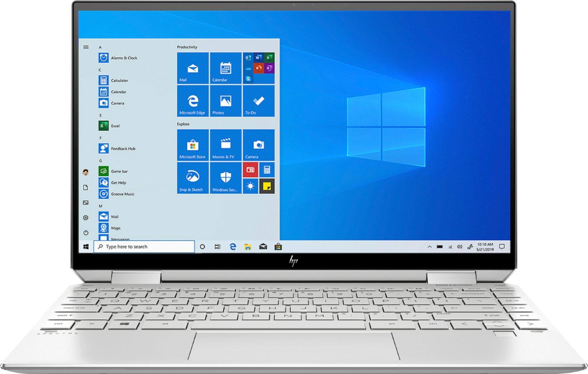The height and width of the screenshot is (374, 588).
Task: Launch Snip & Sketch tile
Action: tap(193, 178)
